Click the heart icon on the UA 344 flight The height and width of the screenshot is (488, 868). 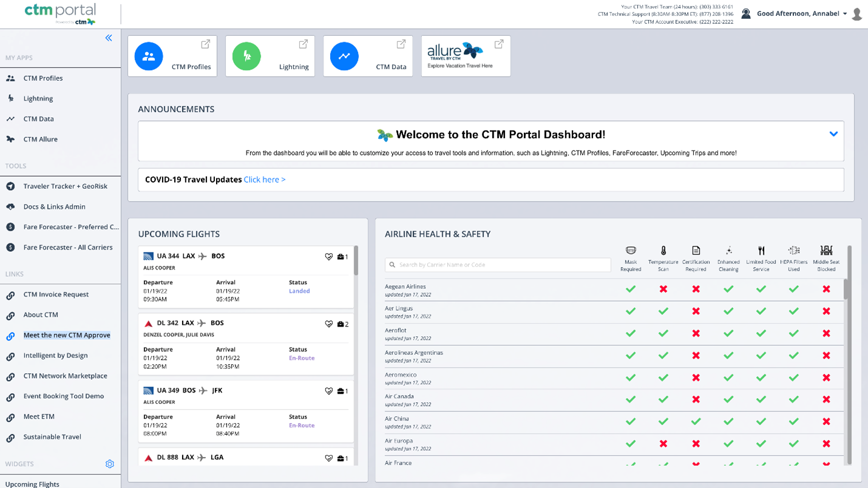329,257
